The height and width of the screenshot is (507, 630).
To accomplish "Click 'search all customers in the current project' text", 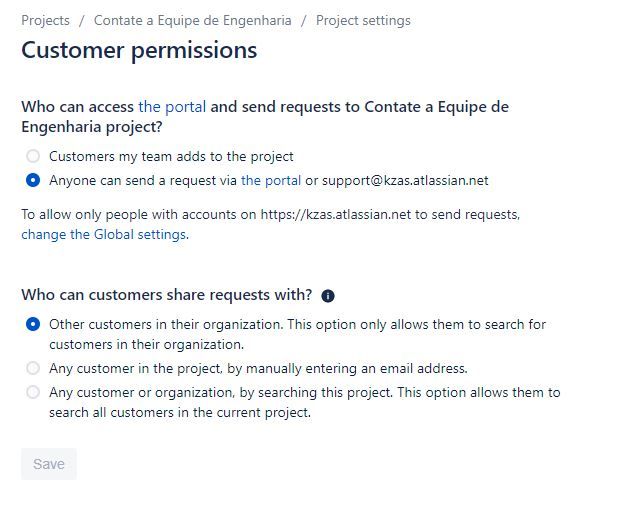I will click(x=180, y=413).
